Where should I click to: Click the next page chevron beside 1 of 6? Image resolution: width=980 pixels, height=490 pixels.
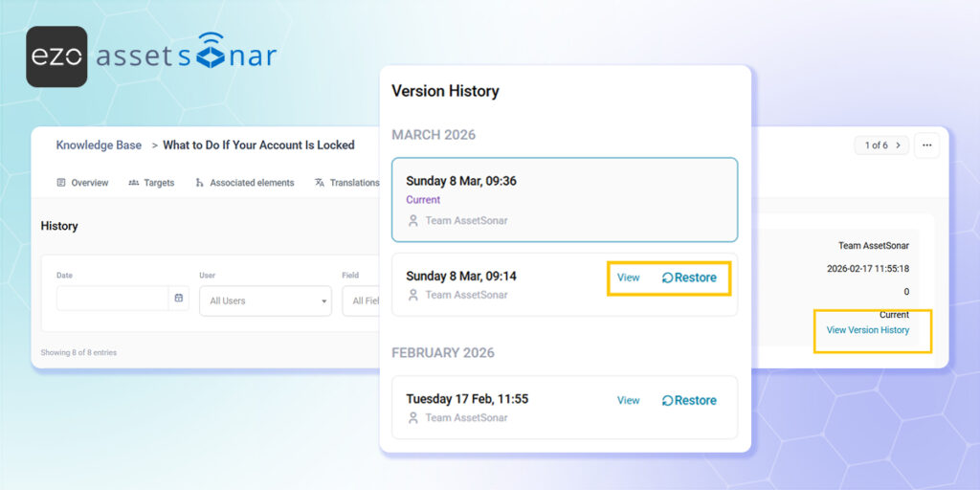point(898,145)
